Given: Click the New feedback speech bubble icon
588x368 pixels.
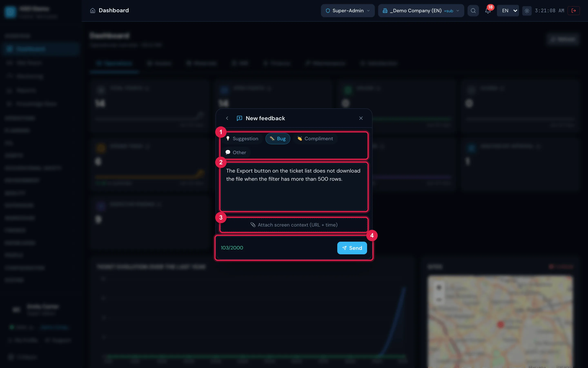Looking at the screenshot, I should click(239, 118).
